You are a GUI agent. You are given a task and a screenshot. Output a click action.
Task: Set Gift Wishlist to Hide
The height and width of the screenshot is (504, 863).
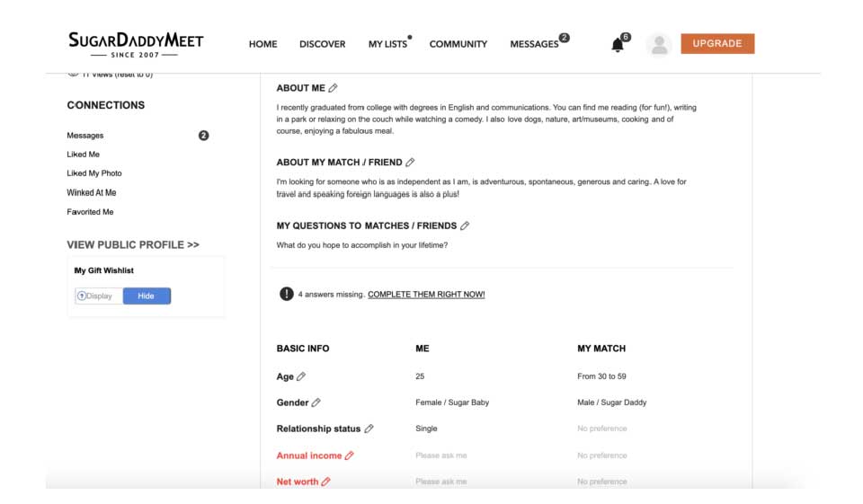pyautogui.click(x=146, y=296)
